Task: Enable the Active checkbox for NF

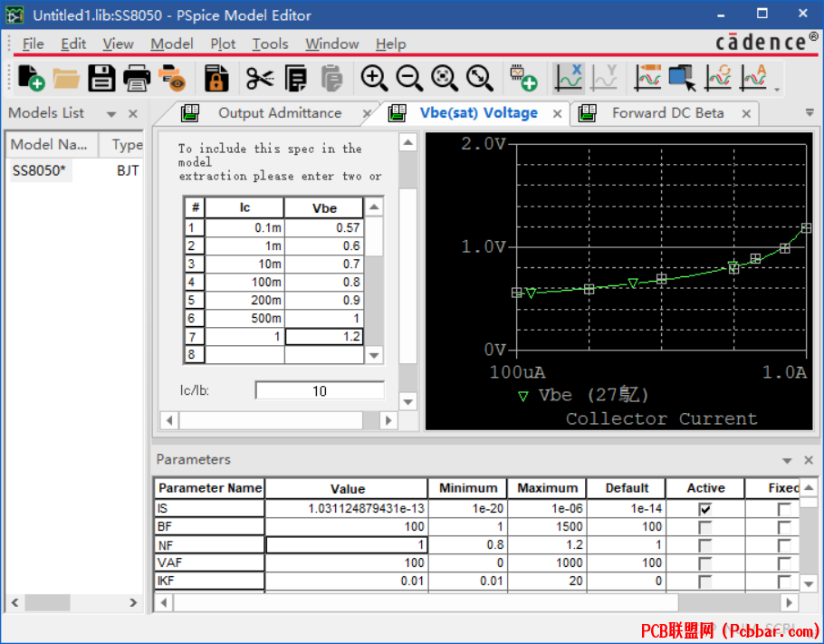Action: 705,545
